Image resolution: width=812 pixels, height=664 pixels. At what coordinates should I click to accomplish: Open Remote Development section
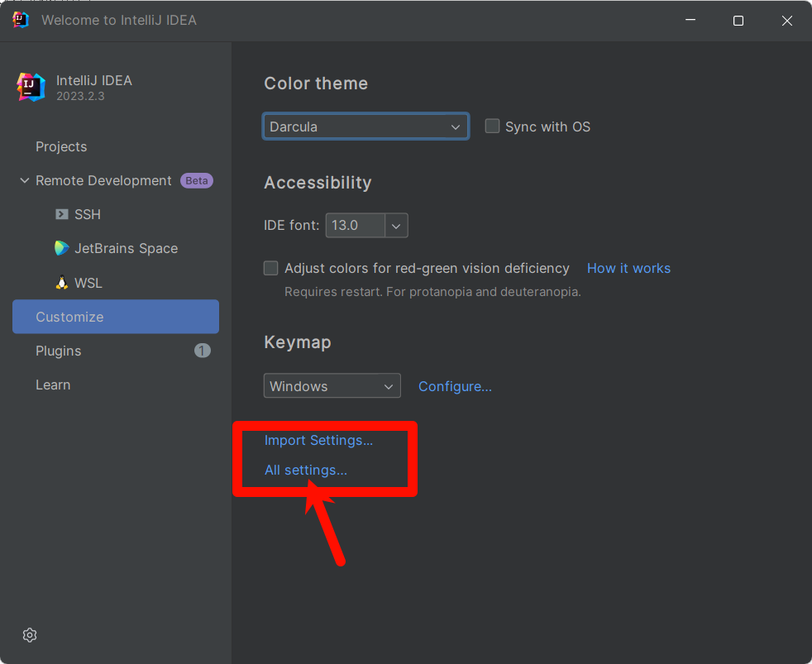(103, 180)
